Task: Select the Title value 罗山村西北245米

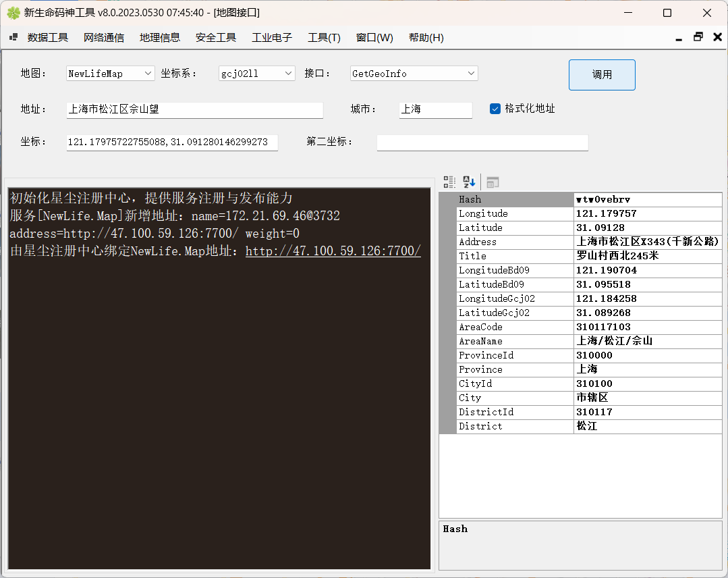Action: click(x=617, y=256)
